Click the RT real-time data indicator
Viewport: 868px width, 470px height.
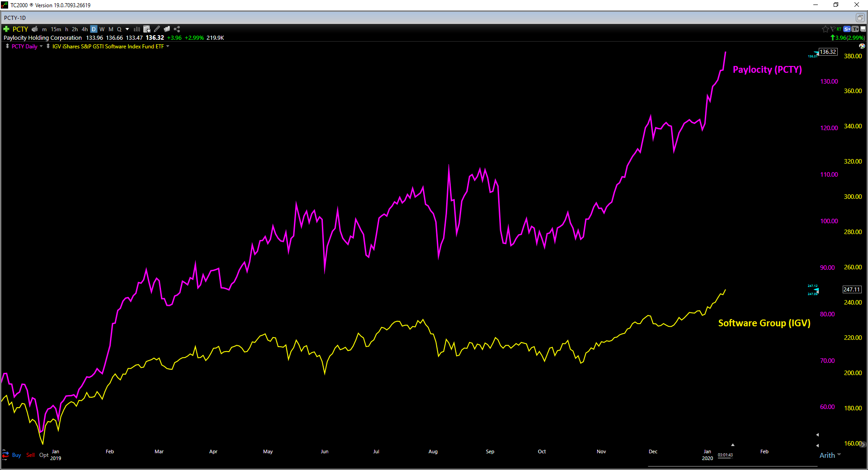pyautogui.click(x=839, y=29)
